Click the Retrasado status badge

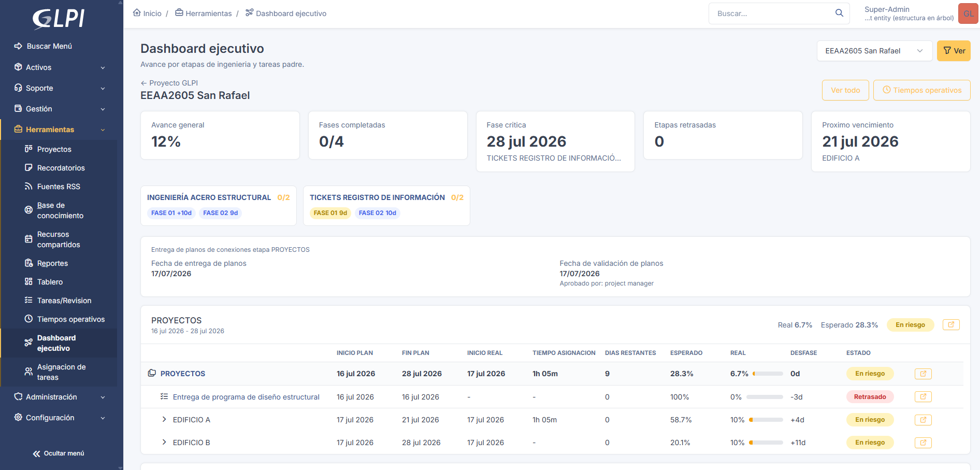pyautogui.click(x=870, y=397)
